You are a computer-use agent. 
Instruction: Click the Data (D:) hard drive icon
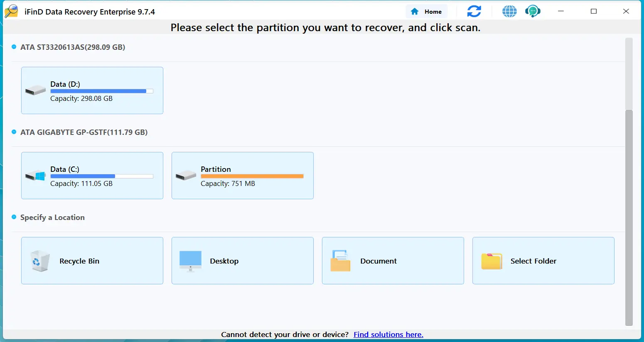(x=35, y=90)
